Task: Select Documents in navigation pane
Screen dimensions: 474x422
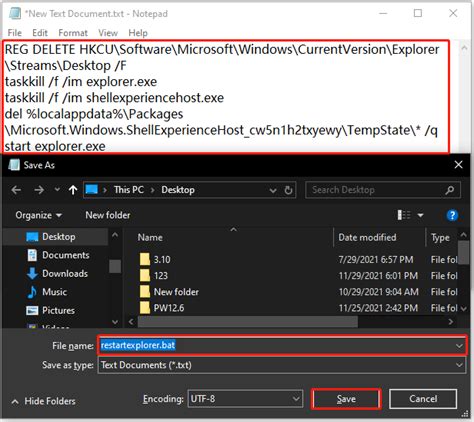Action: tap(66, 255)
